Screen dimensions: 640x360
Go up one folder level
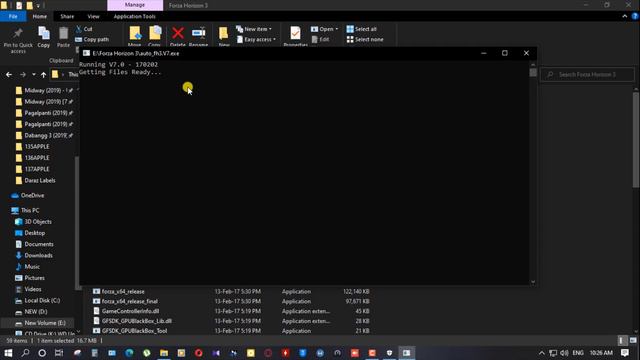coord(43,75)
